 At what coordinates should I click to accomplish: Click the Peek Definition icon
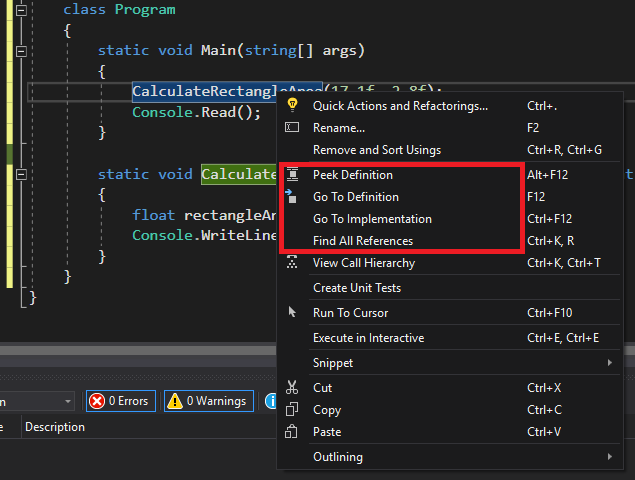pos(292,175)
